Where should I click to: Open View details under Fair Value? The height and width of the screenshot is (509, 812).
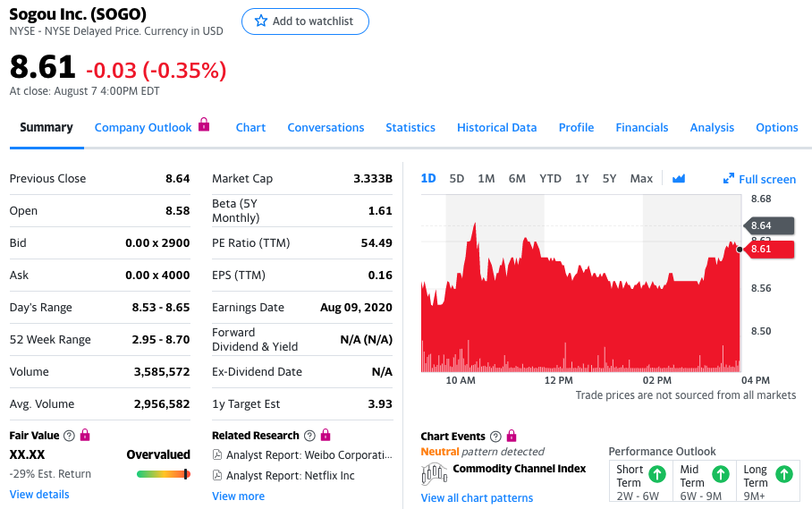[39, 495]
